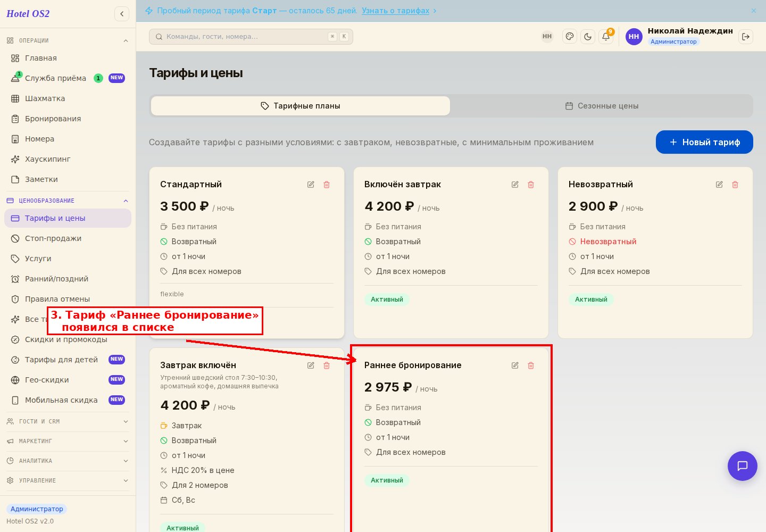
Task: Open the chat support floating button
Action: pyautogui.click(x=743, y=466)
